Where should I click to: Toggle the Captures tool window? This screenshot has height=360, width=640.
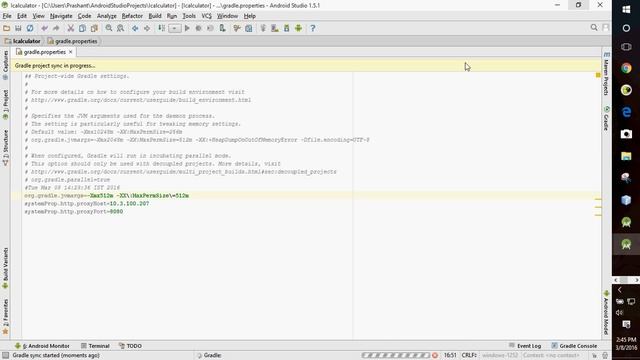coord(5,65)
